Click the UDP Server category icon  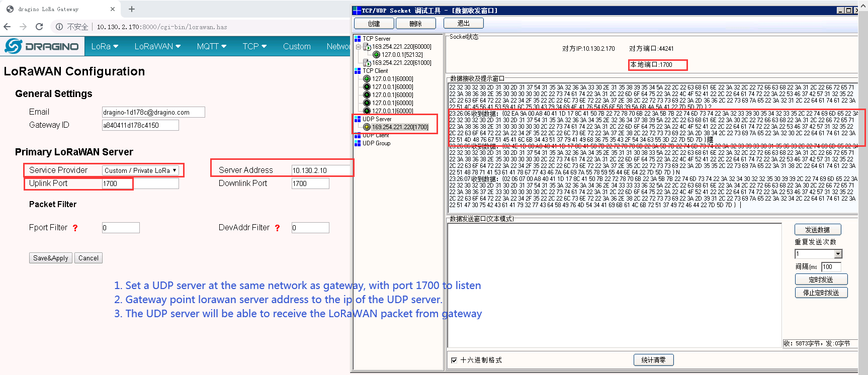(358, 119)
